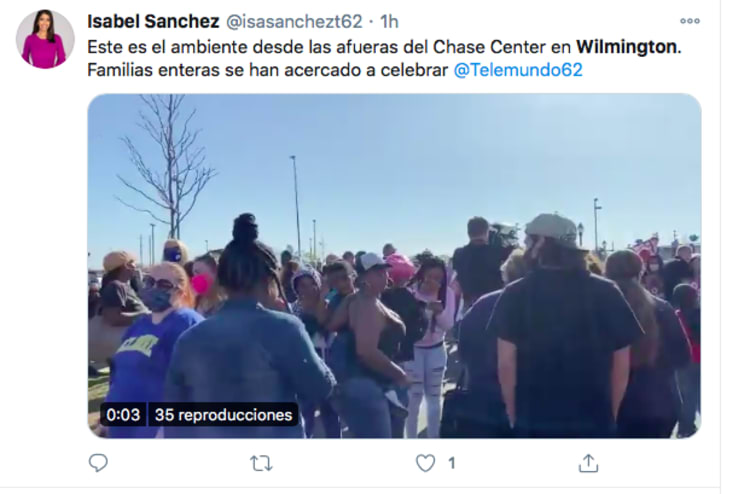Screen dimensions: 750x494
Task: Open tweet via text "Este es el ambiente"
Action: [x=167, y=47]
